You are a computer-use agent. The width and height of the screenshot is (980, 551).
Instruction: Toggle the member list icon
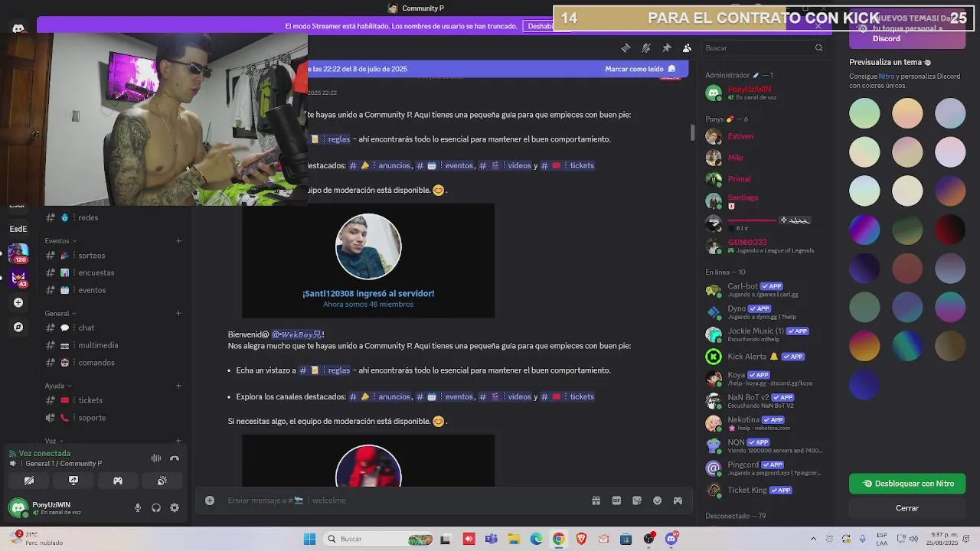pyautogui.click(x=688, y=47)
